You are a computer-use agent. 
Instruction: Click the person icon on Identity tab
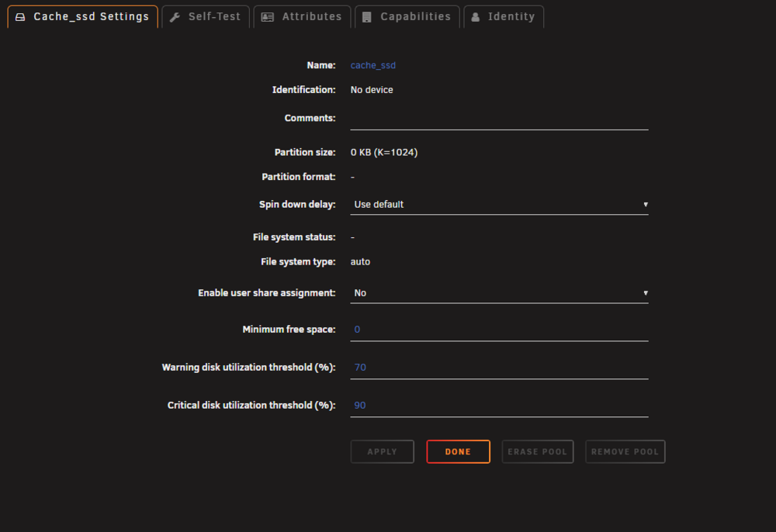476,17
